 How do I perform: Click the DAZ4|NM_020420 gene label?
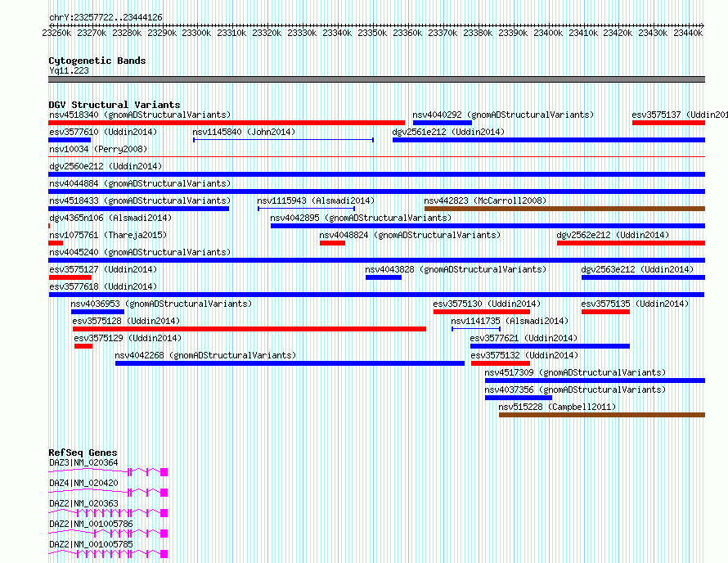(83, 483)
